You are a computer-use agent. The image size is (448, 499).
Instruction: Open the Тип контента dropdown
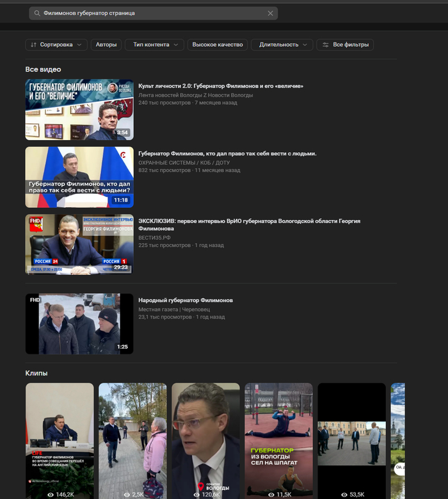coord(154,45)
